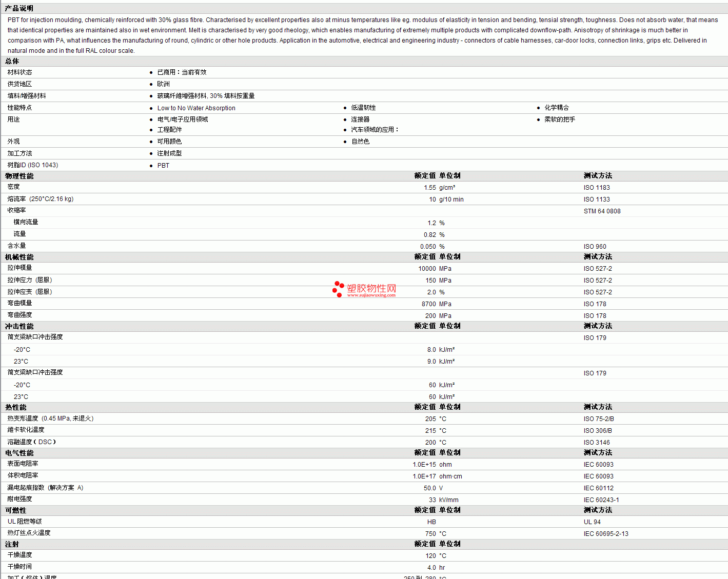728x579 pixels.
Task: Select the 自然色 appearance value
Action: (x=360, y=142)
